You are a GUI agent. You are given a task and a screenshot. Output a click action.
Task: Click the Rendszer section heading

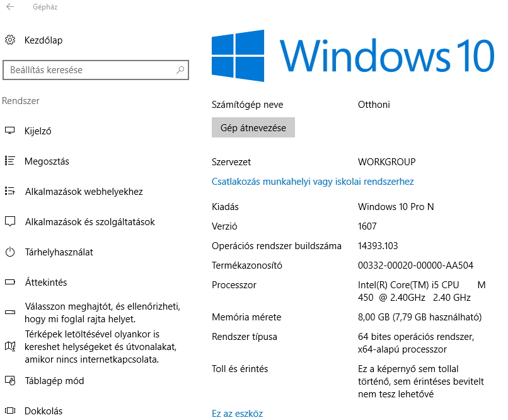21,101
